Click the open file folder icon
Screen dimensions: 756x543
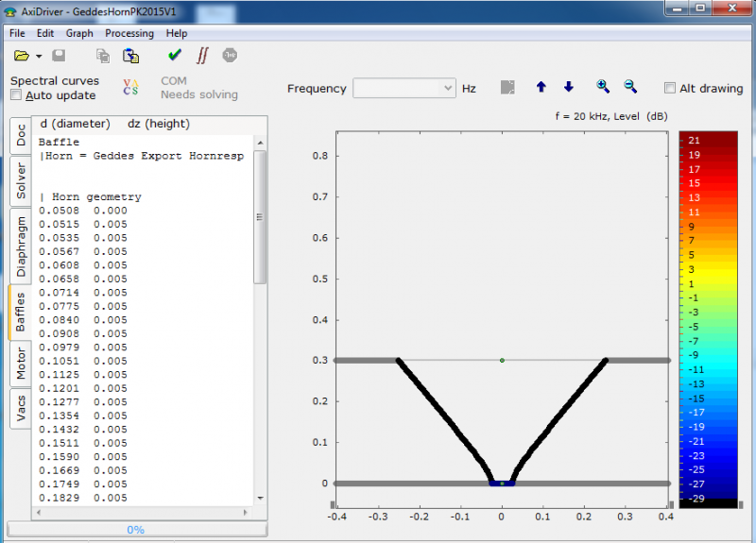coord(21,57)
